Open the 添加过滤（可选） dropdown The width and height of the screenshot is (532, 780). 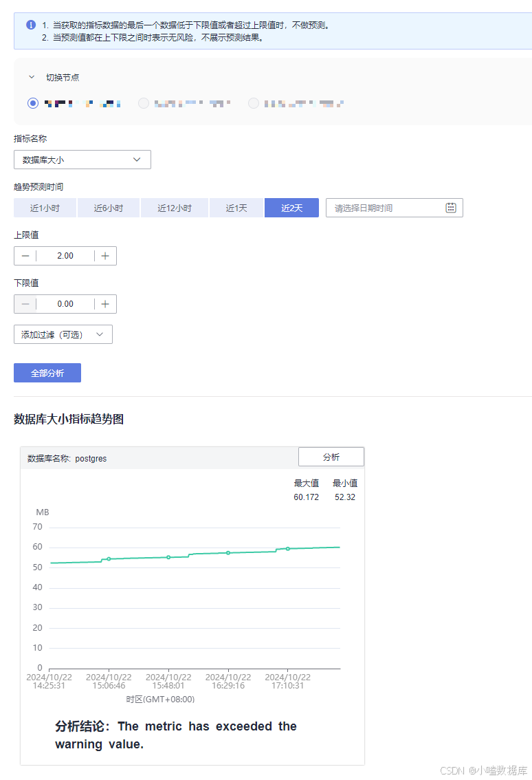pos(63,334)
